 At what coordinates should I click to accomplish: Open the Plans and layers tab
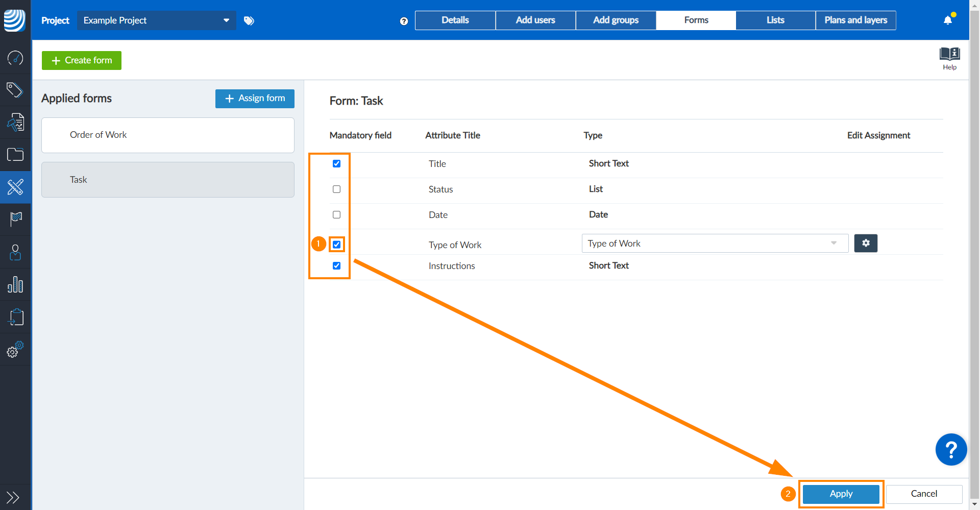[855, 20]
